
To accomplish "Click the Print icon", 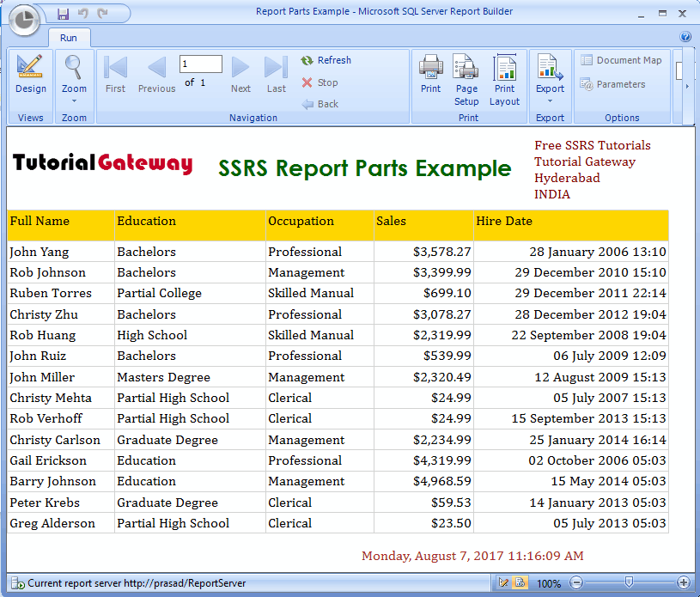I will click(x=430, y=75).
